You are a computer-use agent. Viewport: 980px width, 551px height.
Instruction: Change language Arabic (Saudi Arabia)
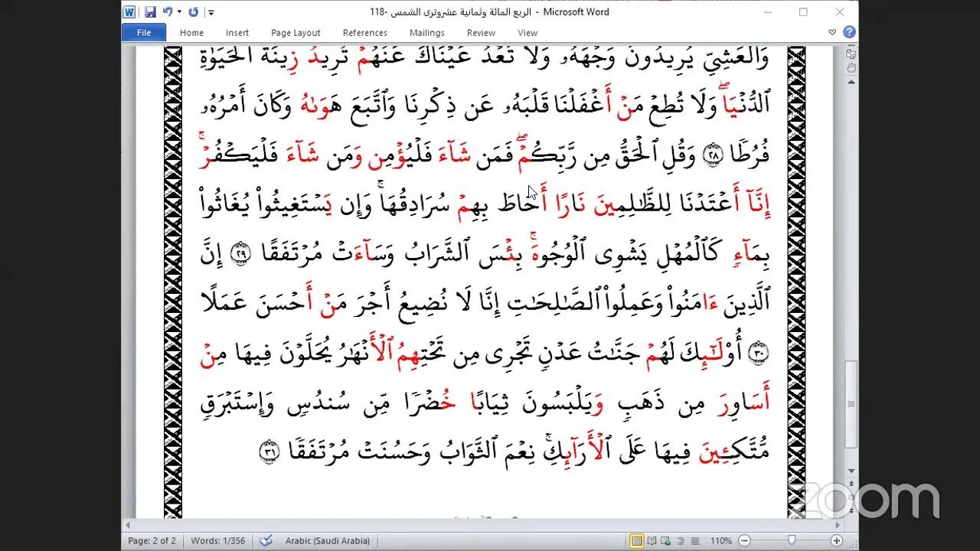click(328, 541)
